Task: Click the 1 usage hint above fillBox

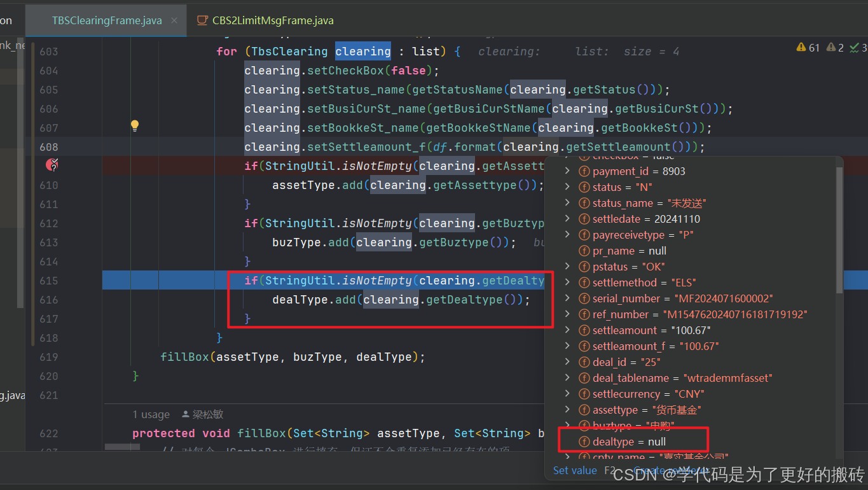Action: point(151,414)
